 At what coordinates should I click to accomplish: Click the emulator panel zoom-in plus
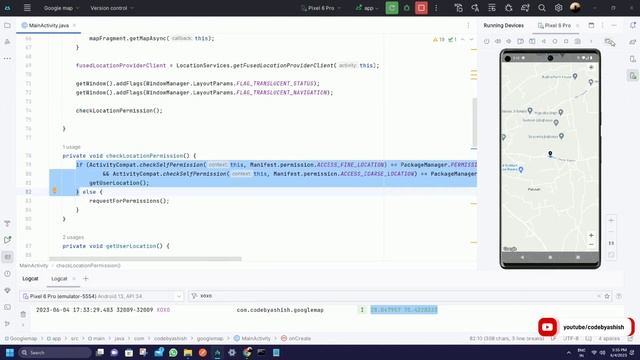pyautogui.click(x=611, y=220)
